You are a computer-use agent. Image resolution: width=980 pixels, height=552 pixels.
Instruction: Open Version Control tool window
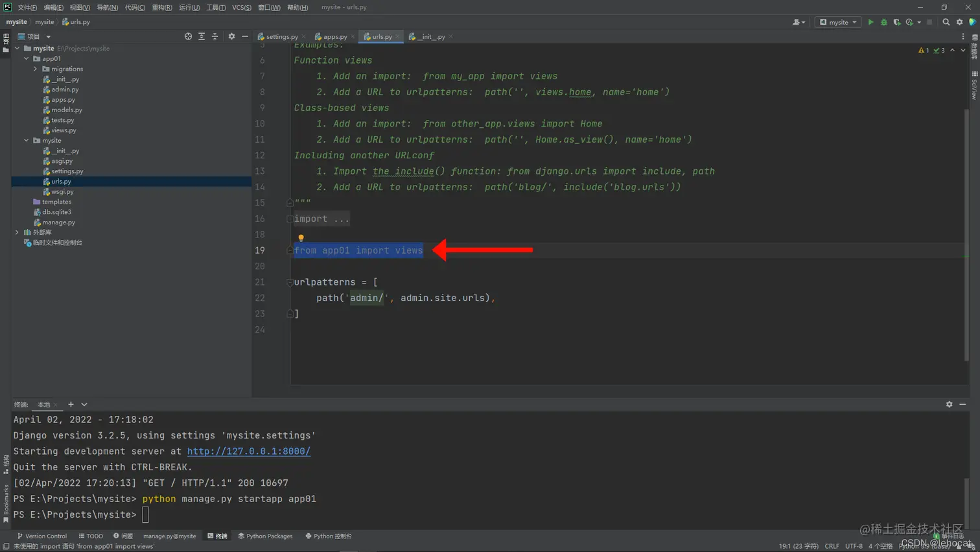[x=41, y=536]
